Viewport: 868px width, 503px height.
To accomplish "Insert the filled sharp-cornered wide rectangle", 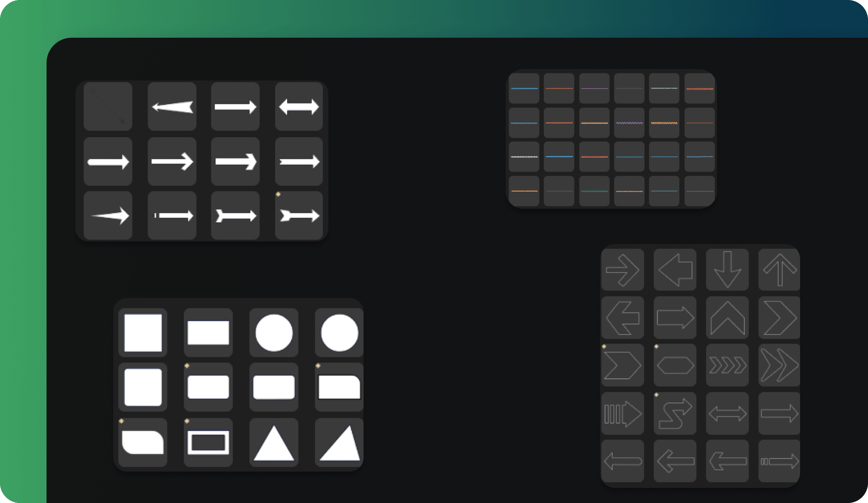I will click(x=208, y=333).
